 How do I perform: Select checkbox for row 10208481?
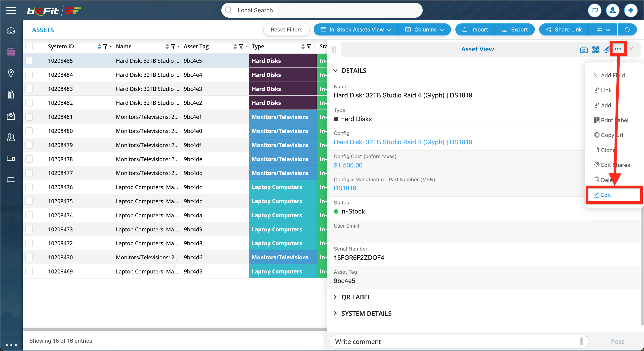tap(29, 117)
